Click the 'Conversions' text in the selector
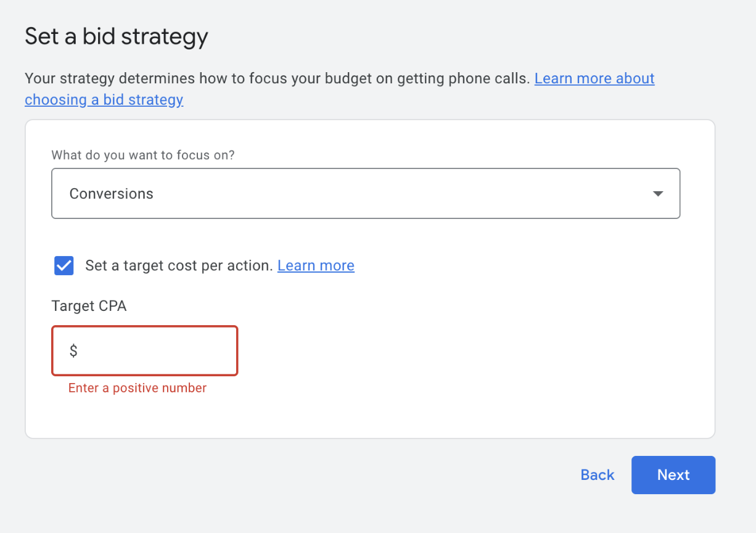The image size is (756, 533). pos(112,194)
